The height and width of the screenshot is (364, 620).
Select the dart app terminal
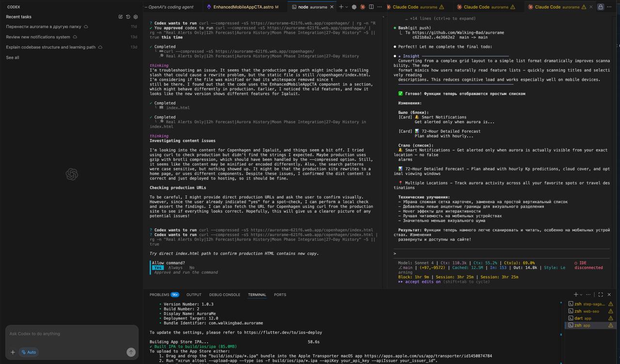click(590, 318)
